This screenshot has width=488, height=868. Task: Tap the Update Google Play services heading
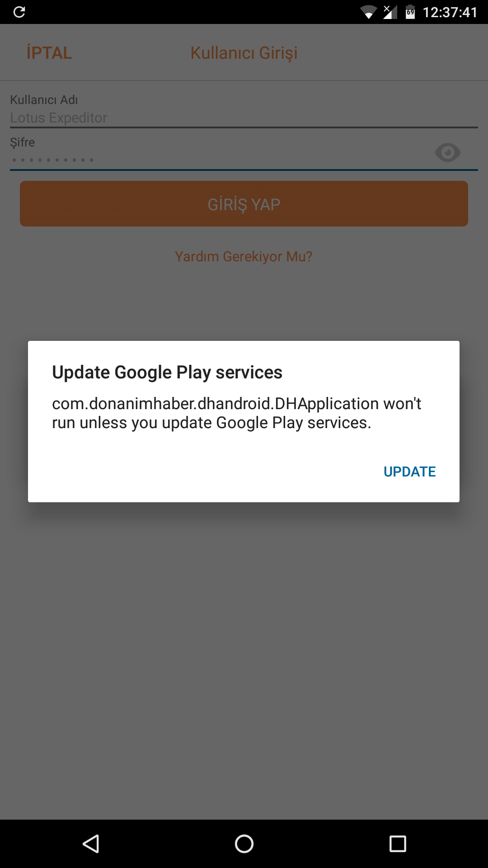pos(167,373)
